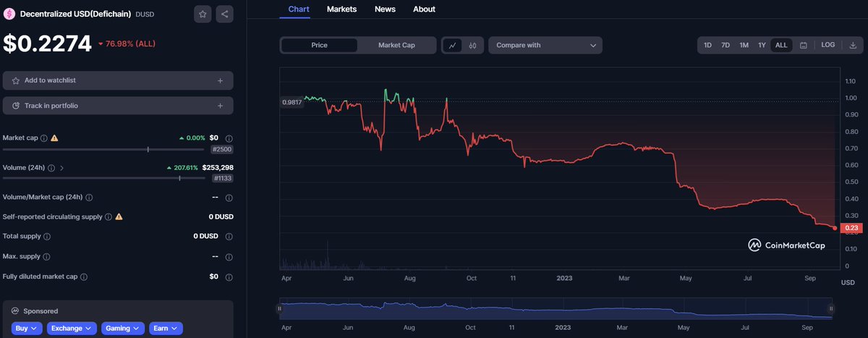Click circulating supply warning triangle icon
The image size is (868, 338).
tap(119, 216)
